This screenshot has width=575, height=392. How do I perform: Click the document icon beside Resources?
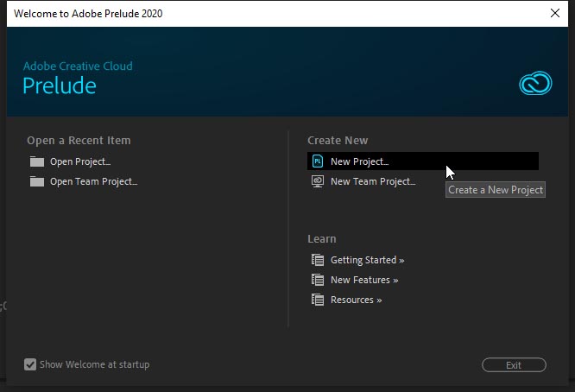point(318,300)
